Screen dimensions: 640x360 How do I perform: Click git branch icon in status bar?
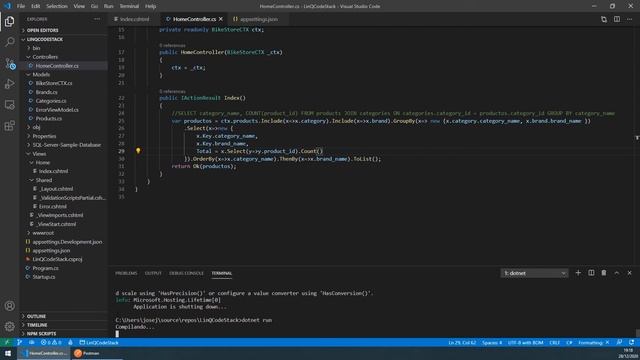pyautogui.click(x=19, y=342)
